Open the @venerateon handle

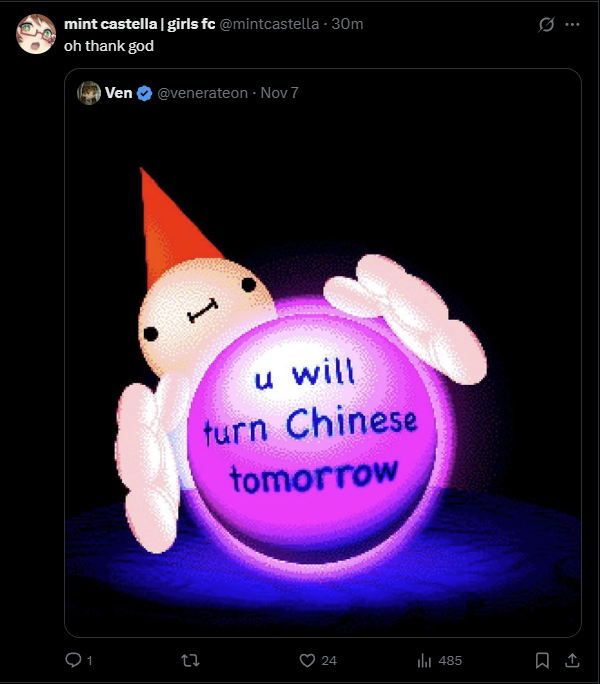coord(202,93)
